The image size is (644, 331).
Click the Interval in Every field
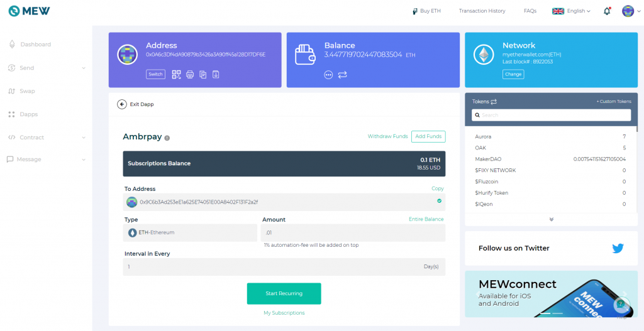pyautogui.click(x=284, y=266)
